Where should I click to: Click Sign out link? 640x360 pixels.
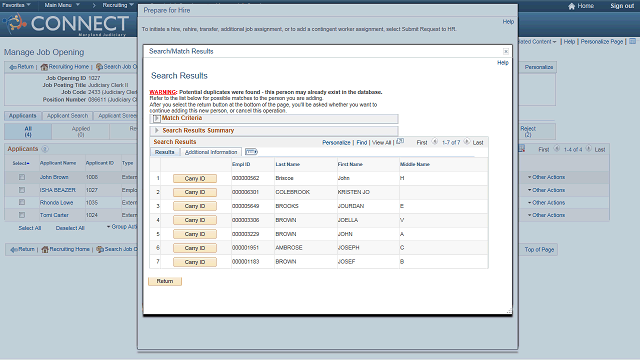tap(622, 6)
